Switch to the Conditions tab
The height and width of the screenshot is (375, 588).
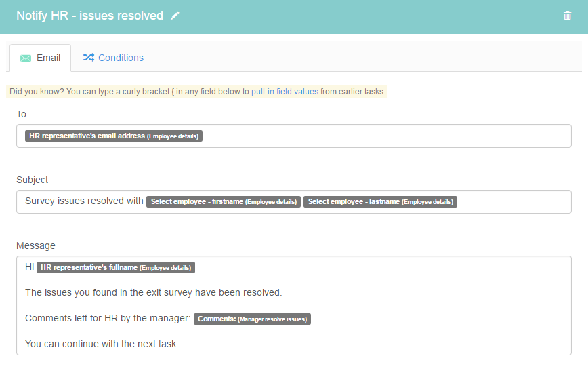click(x=113, y=58)
